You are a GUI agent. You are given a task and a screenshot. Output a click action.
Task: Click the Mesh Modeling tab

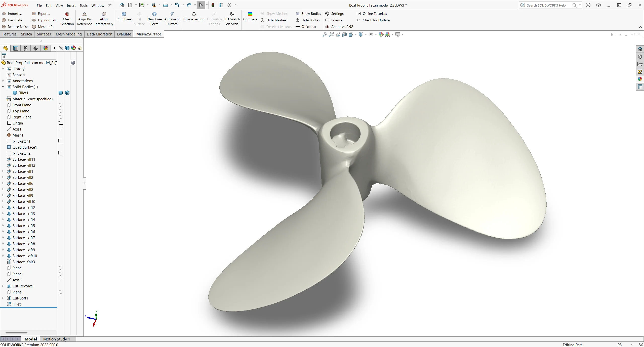[69, 34]
